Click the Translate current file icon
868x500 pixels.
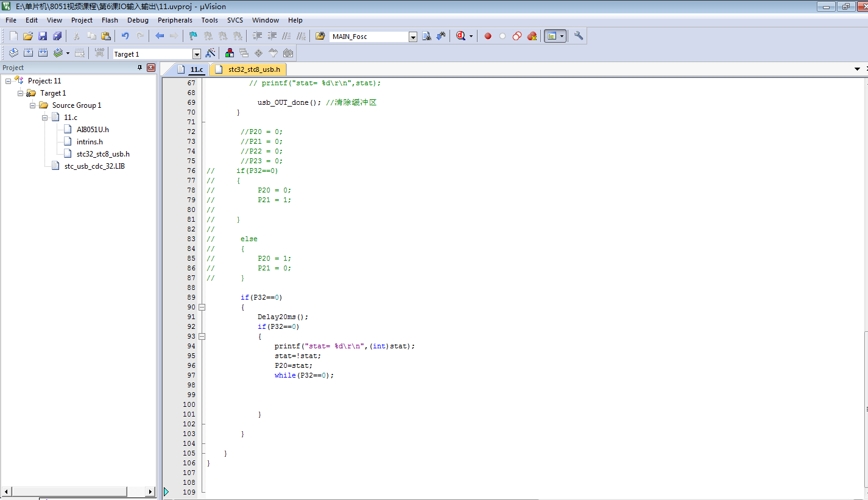click(x=13, y=53)
